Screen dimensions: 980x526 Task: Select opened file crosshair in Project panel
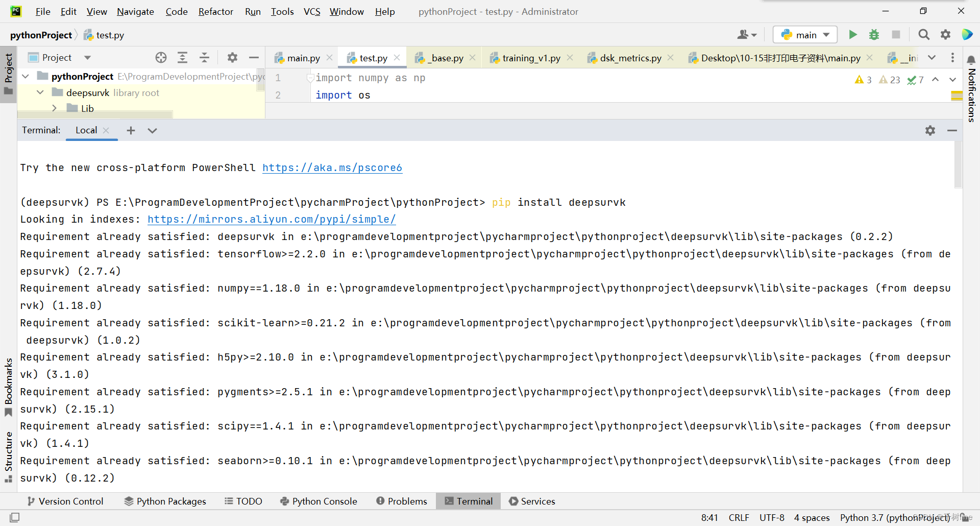(x=161, y=58)
